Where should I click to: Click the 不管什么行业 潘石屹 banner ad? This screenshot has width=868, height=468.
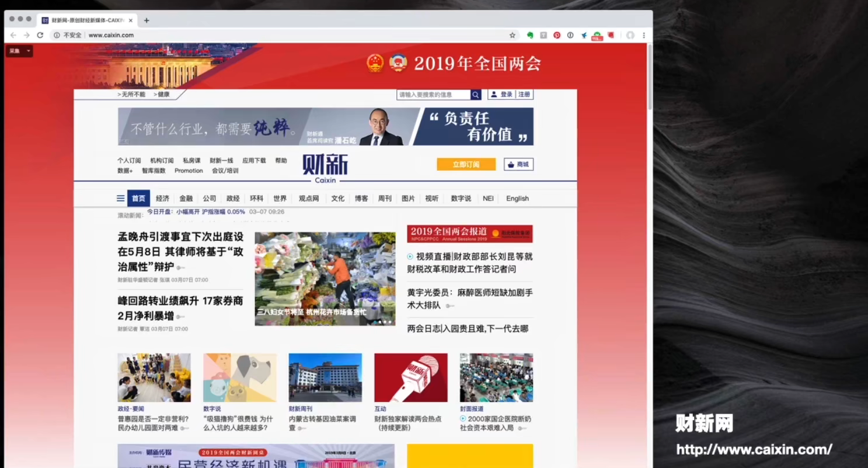[x=326, y=126]
